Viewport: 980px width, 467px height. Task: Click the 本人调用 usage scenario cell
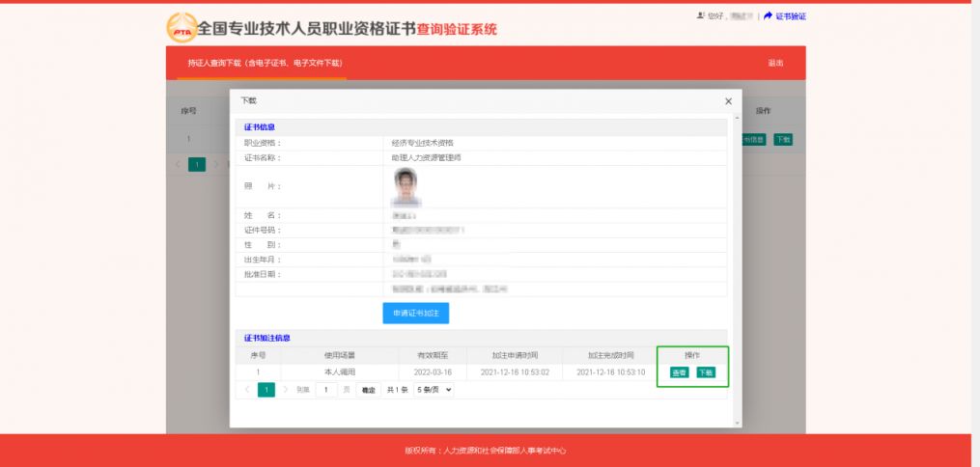tap(339, 372)
